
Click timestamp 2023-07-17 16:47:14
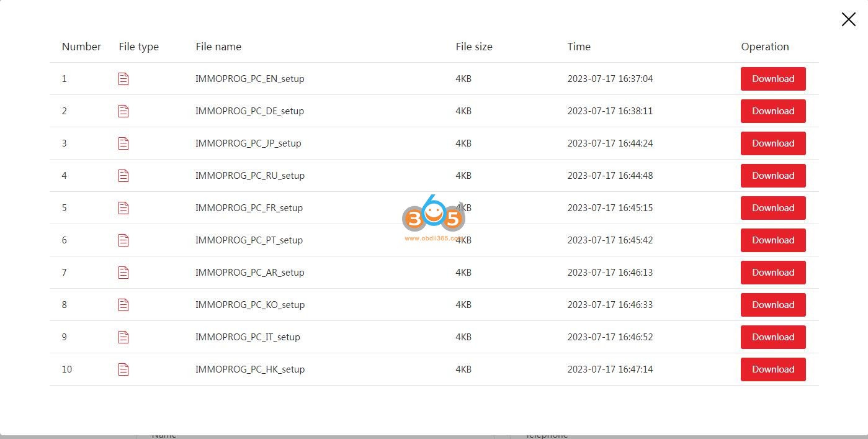point(610,369)
